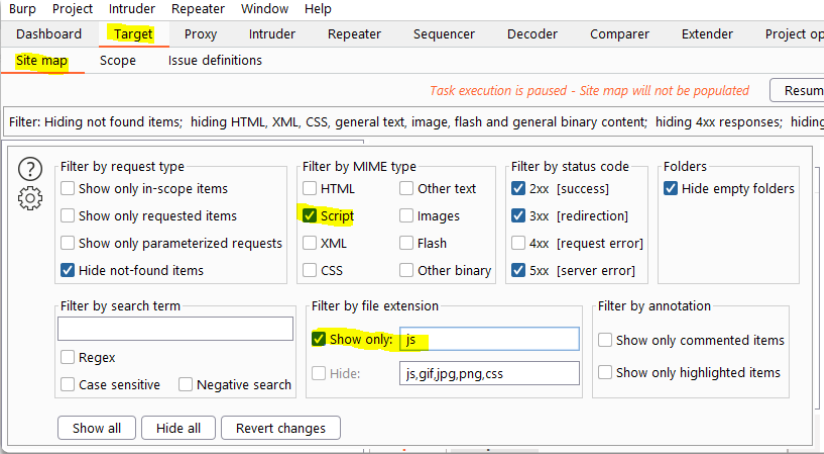Check 4xx request error filter
The width and height of the screenshot is (824, 454).
pyautogui.click(x=518, y=243)
